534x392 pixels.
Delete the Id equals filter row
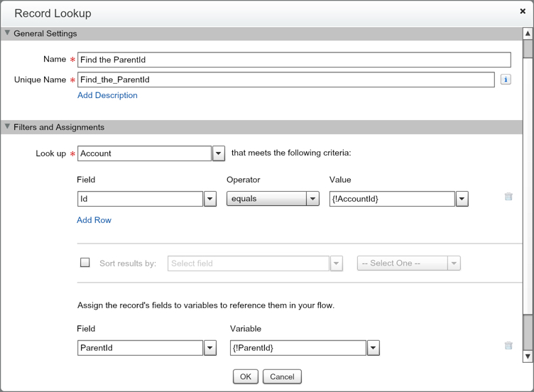pos(508,197)
